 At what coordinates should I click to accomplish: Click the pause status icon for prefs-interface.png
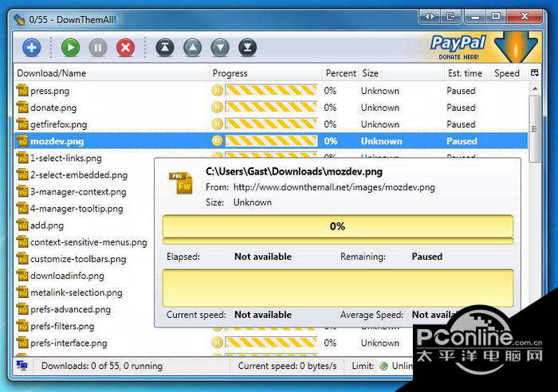(217, 343)
